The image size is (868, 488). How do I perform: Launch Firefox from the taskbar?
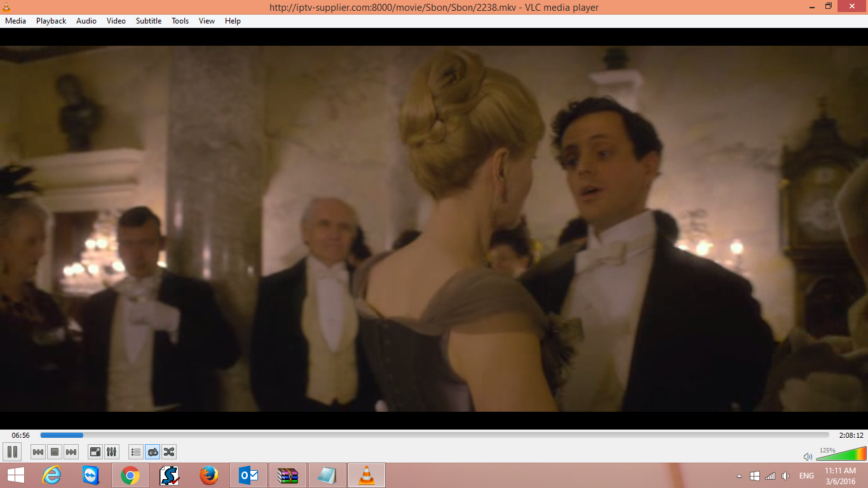point(209,475)
